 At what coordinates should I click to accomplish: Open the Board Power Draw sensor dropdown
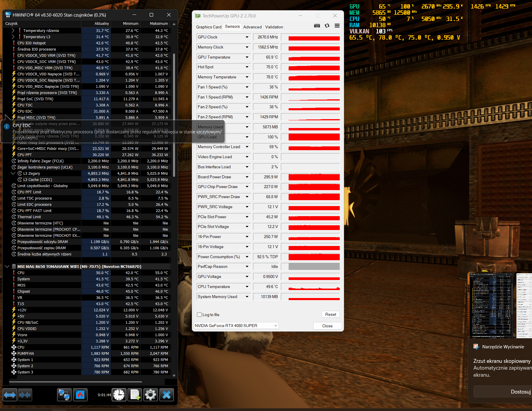point(247,177)
